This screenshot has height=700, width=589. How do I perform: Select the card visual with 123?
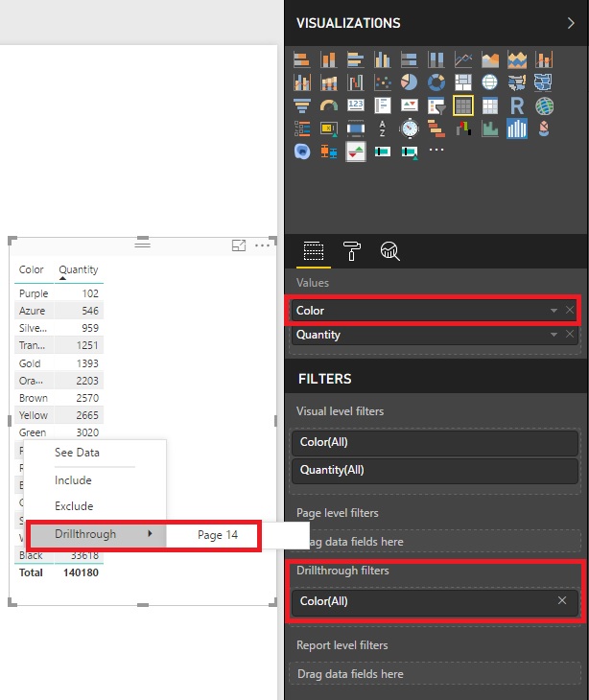pyautogui.click(x=356, y=105)
